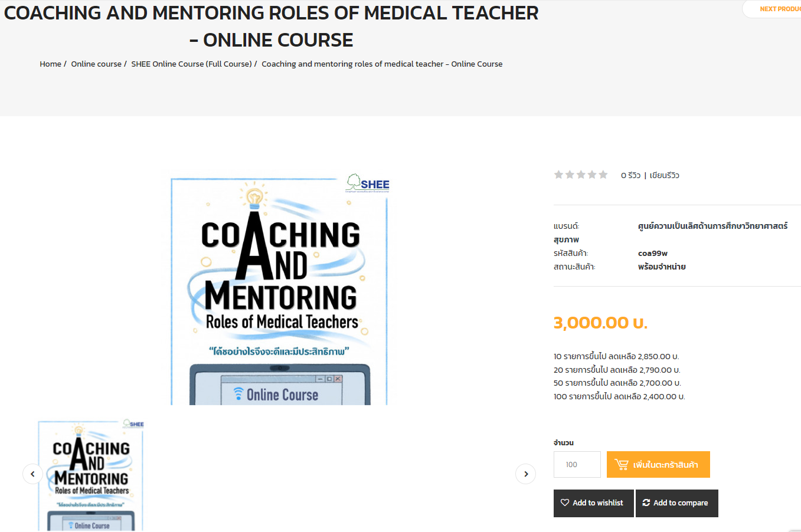Click the SHEE logo on product image
The width and height of the screenshot is (801, 532).
point(368,183)
